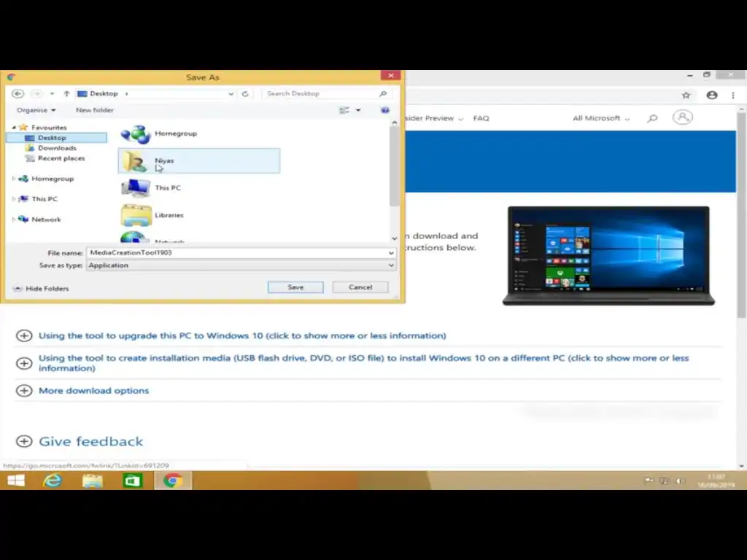Expand This PC in navigation pane
Image resolution: width=747 pixels, height=560 pixels.
14,199
